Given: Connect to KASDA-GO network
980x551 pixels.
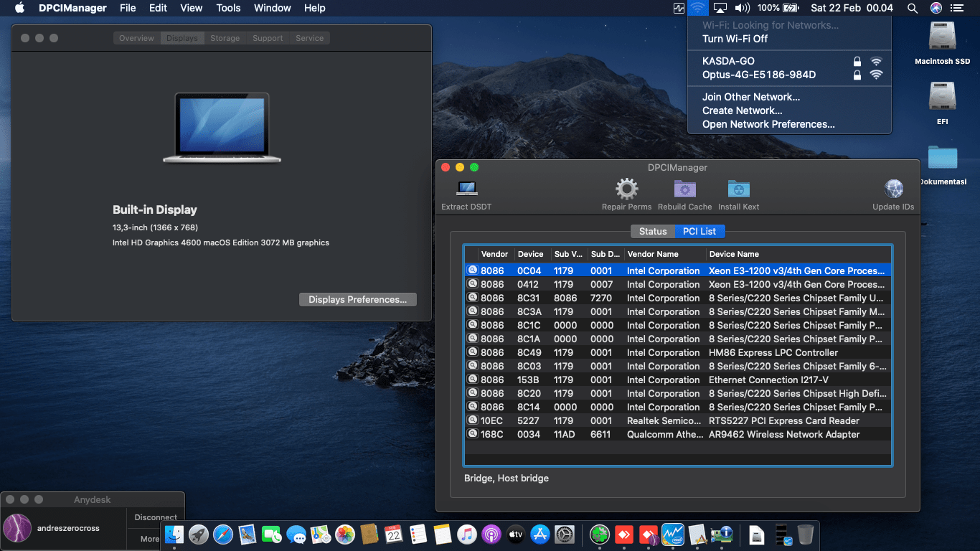Looking at the screenshot, I should 789,61.
